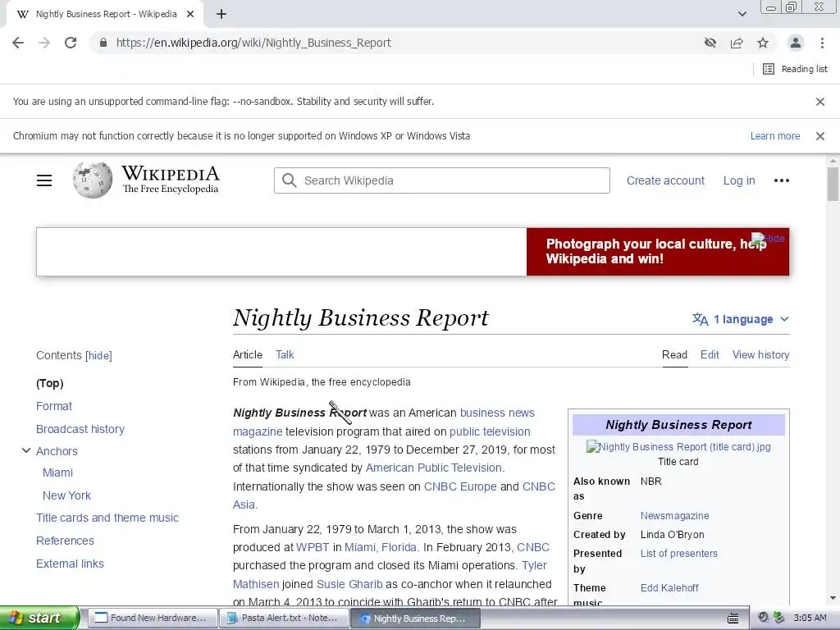Viewport: 840px width, 630px height.
Task: Click the Wikipedia globe logo
Action: [x=93, y=180]
